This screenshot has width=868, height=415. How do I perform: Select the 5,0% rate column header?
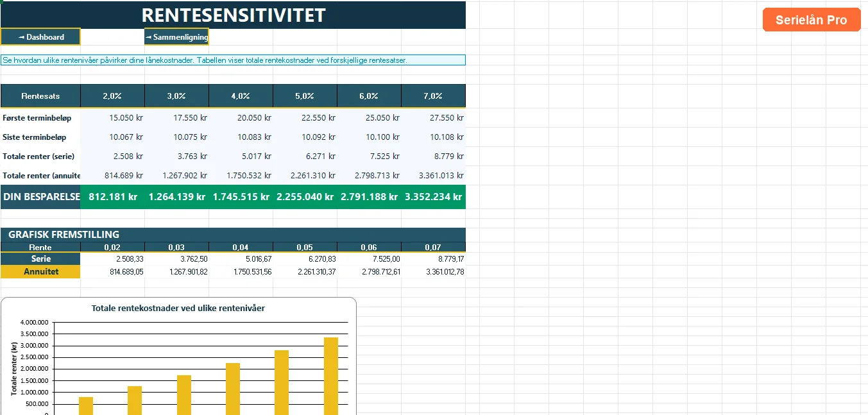coord(305,96)
